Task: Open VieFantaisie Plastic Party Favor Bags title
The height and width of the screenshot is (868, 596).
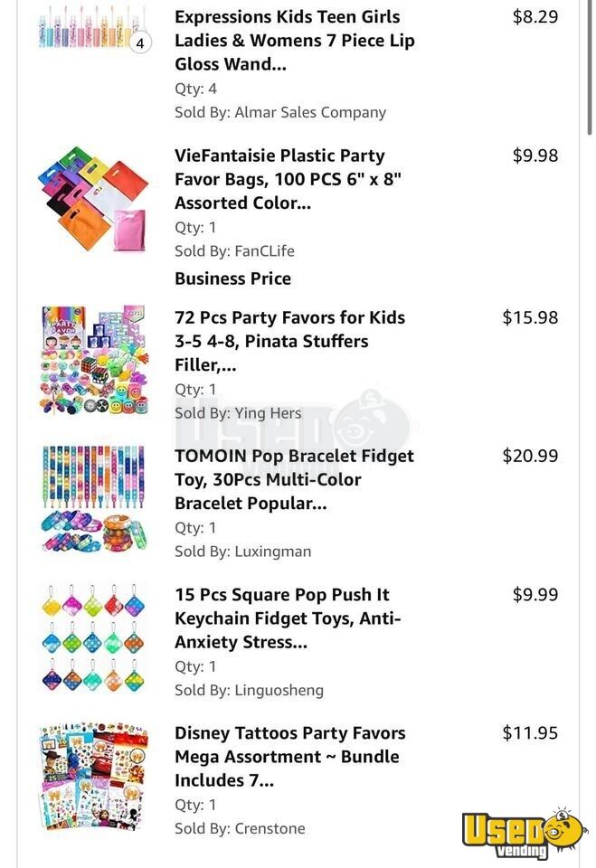Action: click(x=288, y=179)
